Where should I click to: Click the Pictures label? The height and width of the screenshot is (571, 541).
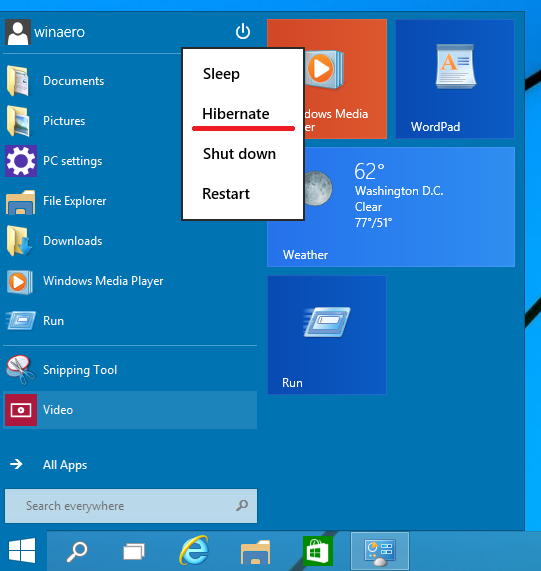tap(64, 121)
